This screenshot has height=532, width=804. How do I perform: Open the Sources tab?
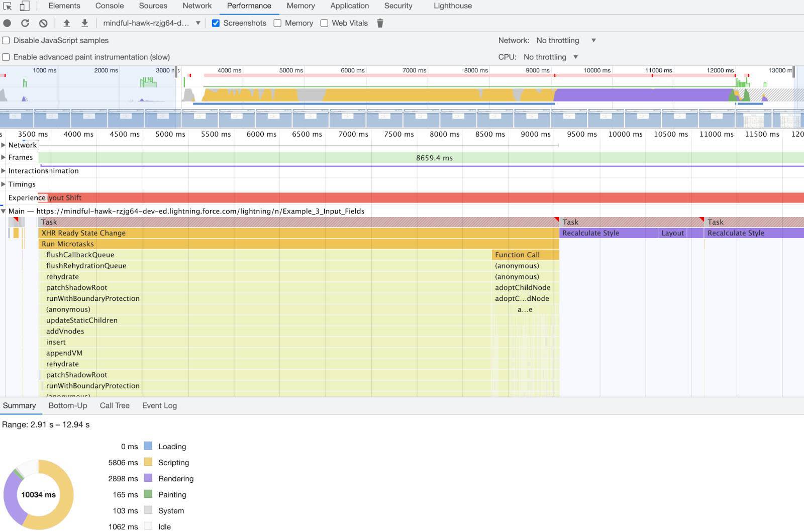(x=153, y=6)
